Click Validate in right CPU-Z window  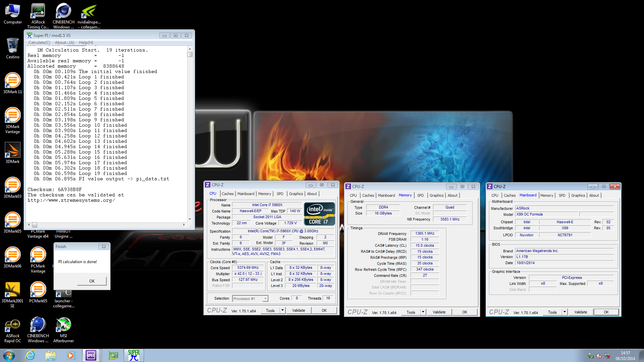click(x=581, y=312)
